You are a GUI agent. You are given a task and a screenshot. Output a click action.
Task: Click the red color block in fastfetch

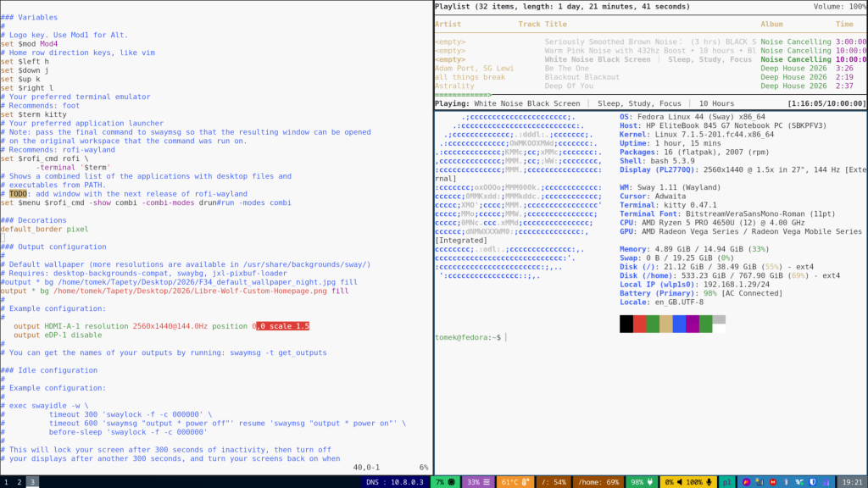point(639,324)
